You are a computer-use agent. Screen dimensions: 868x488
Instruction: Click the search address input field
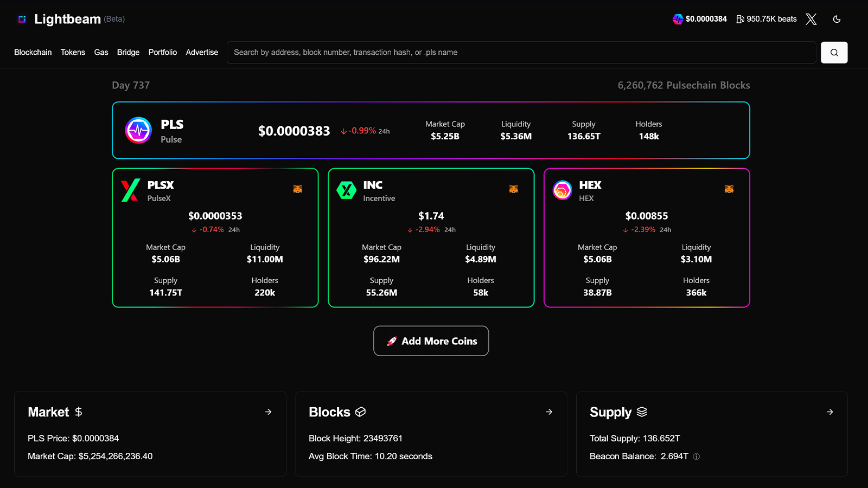(521, 53)
